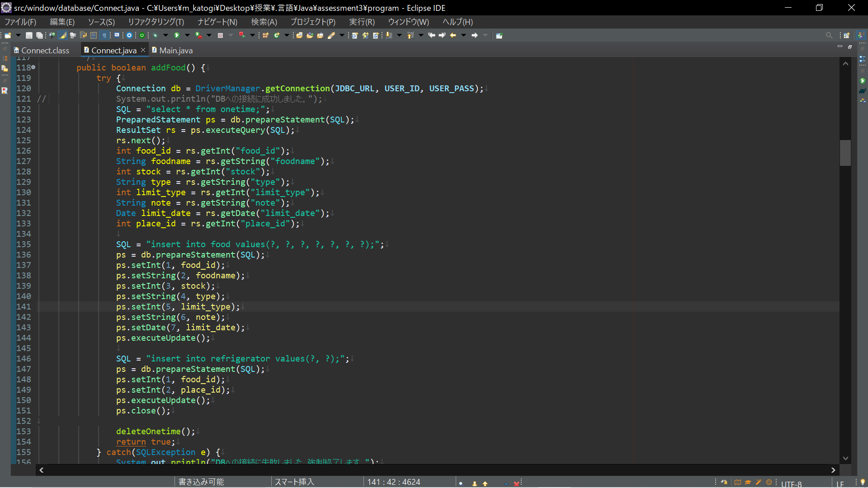Click the UTF-8 encoding status field

coord(792,483)
